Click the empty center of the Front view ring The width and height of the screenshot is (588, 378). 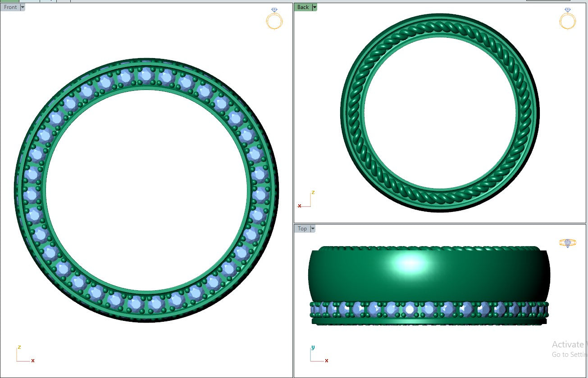point(146,189)
